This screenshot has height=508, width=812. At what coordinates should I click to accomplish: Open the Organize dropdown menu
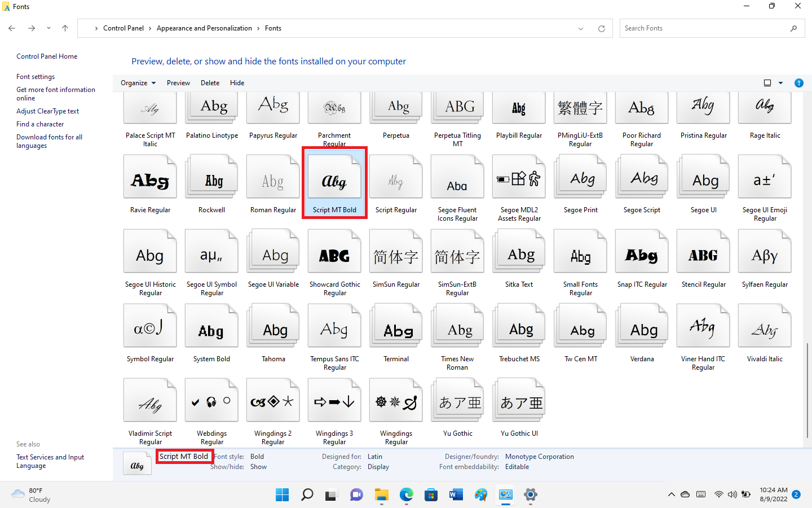(138, 83)
